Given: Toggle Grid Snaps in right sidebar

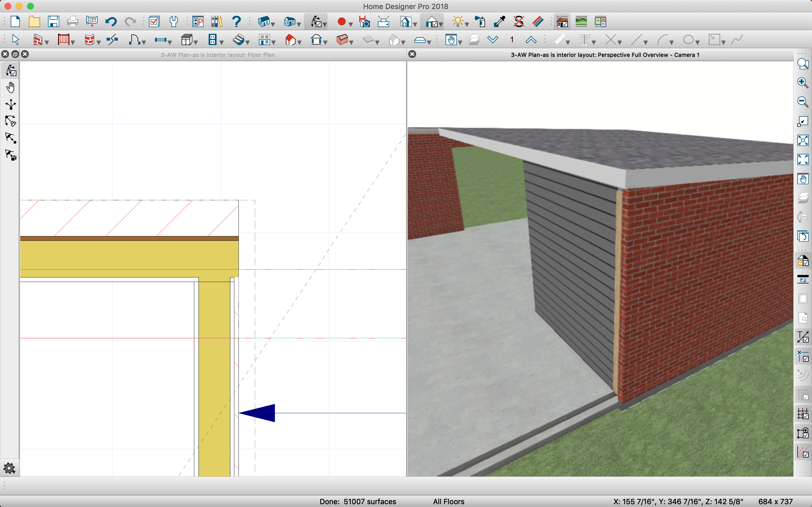Looking at the screenshot, I should (803, 413).
